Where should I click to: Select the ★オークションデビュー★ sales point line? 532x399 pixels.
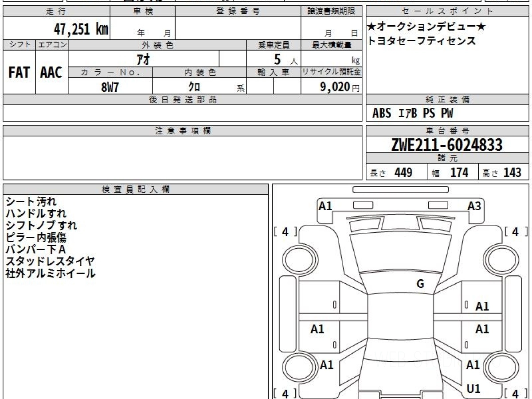click(x=426, y=27)
